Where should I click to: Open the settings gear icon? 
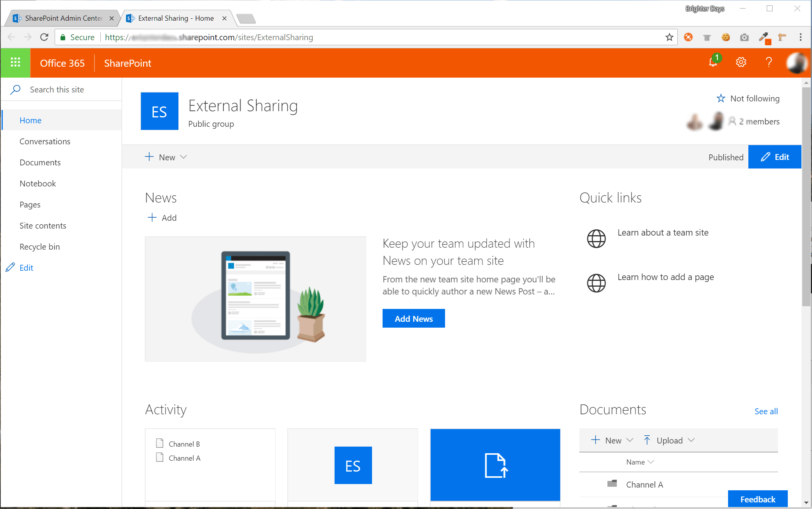pos(741,62)
